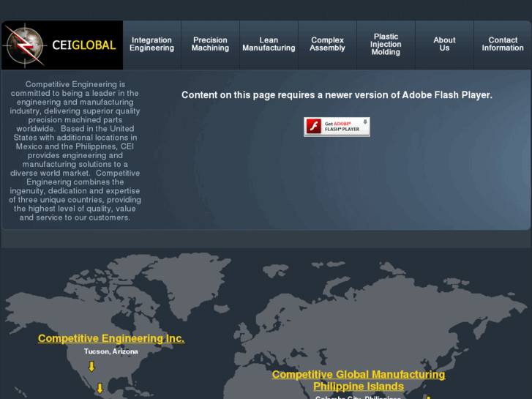Click the Get Adobe Flash Player button

click(x=337, y=127)
